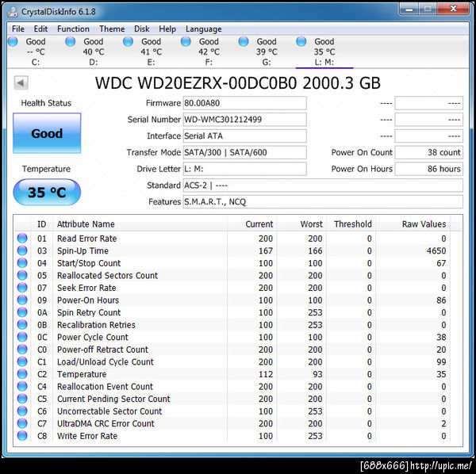Click the Serial Number field
Viewport: 476px width, 474px height.
pos(244,120)
